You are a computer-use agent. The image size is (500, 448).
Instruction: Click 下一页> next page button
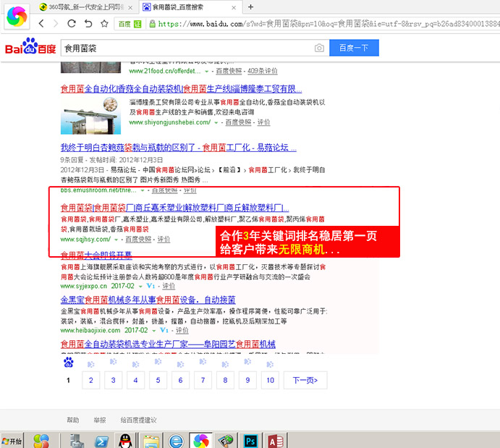[305, 380]
